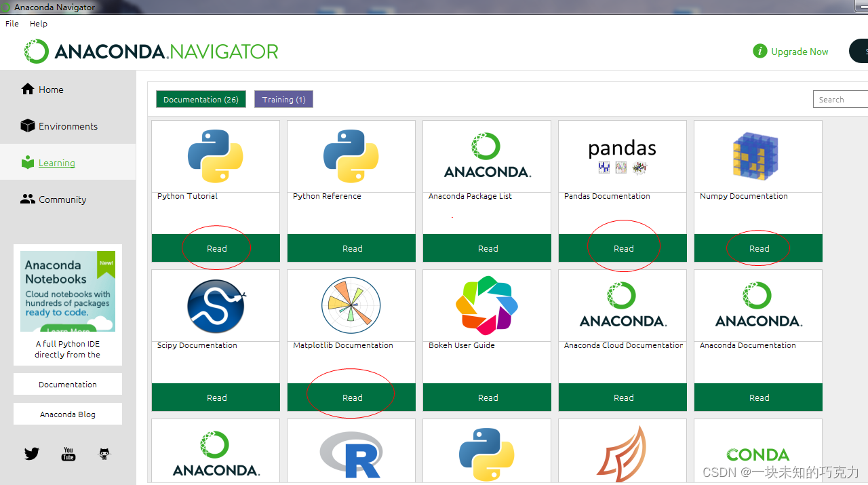The image size is (868, 485).
Task: Click the Environments cube icon
Action: tap(28, 125)
